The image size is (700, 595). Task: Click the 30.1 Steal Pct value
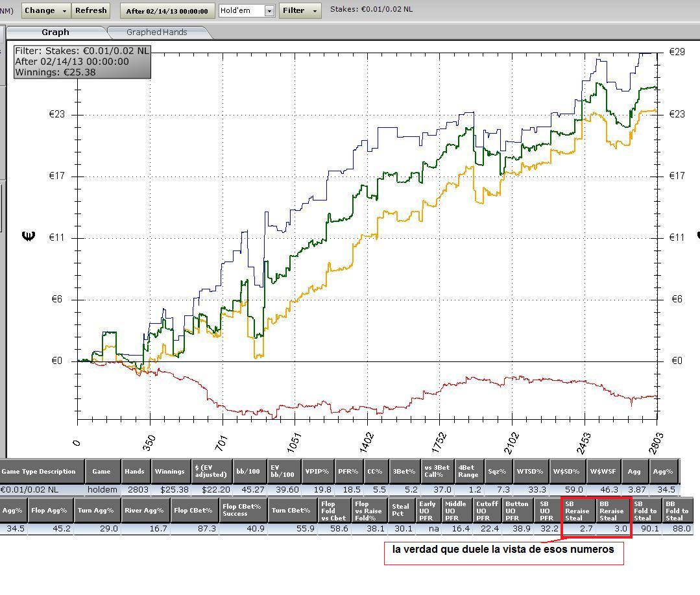click(404, 528)
